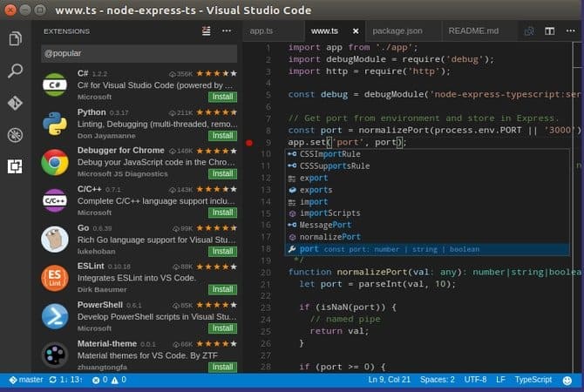584x392 pixels.
Task: Open the errors count in status bar
Action: pos(100,380)
